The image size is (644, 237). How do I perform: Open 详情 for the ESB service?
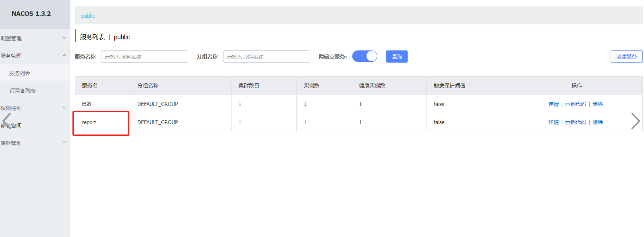553,104
